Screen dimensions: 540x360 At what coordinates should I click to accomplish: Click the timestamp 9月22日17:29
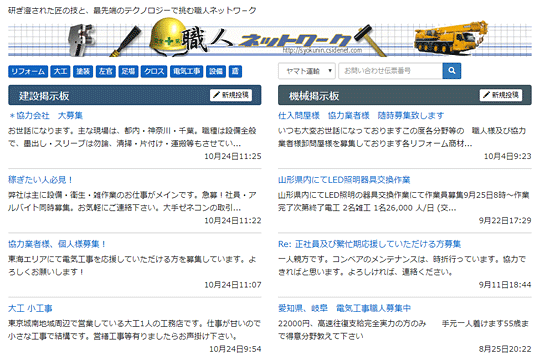coord(505,220)
